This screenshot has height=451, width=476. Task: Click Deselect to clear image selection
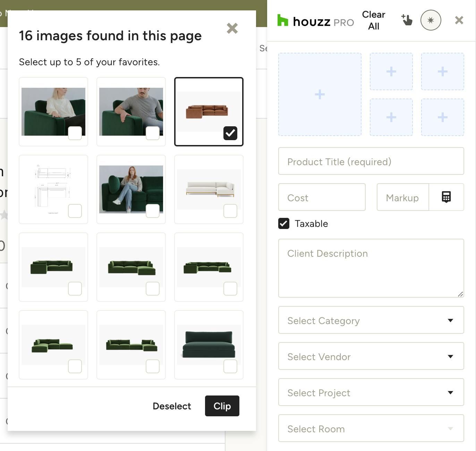click(172, 406)
